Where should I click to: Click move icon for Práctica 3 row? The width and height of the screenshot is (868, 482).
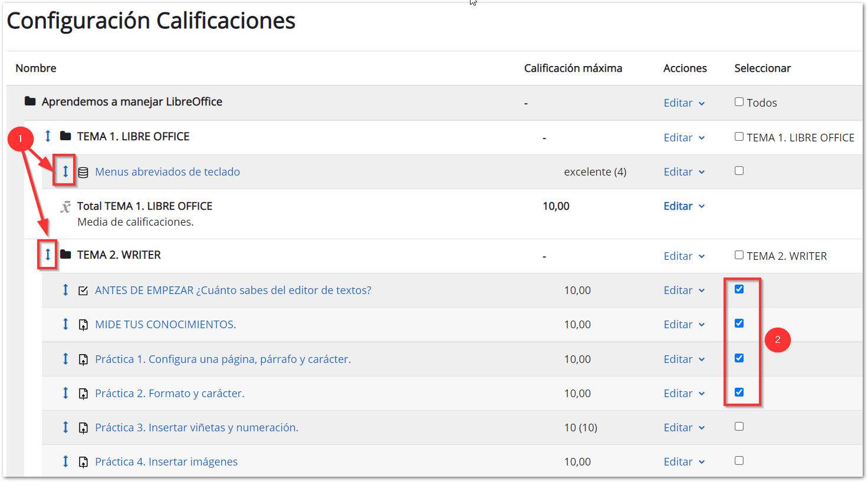65,427
